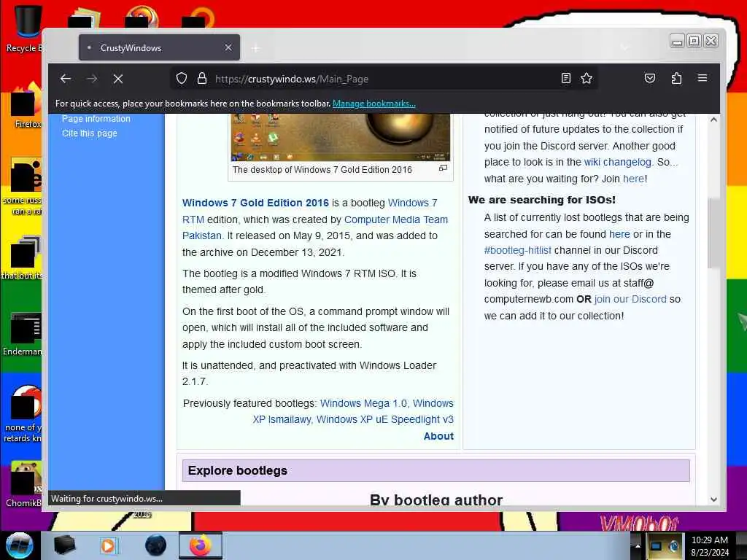Viewport: 747px width, 560px height.
Task: Click the vertical scrollbar thumb
Action: (713, 233)
